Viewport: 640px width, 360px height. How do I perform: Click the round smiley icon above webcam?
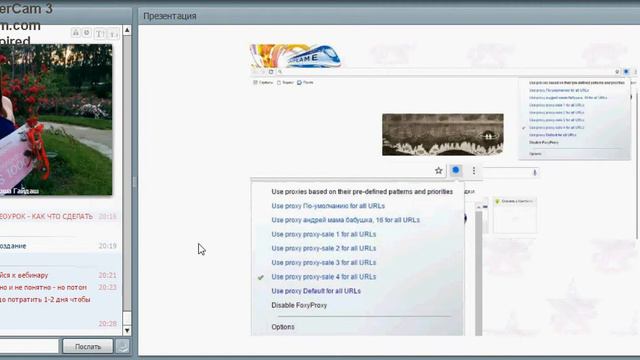[x=87, y=33]
